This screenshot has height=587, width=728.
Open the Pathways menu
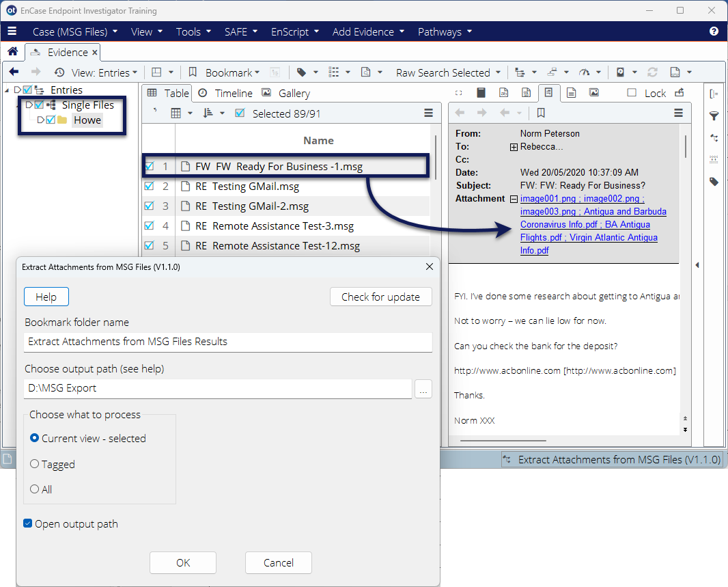pyautogui.click(x=445, y=31)
